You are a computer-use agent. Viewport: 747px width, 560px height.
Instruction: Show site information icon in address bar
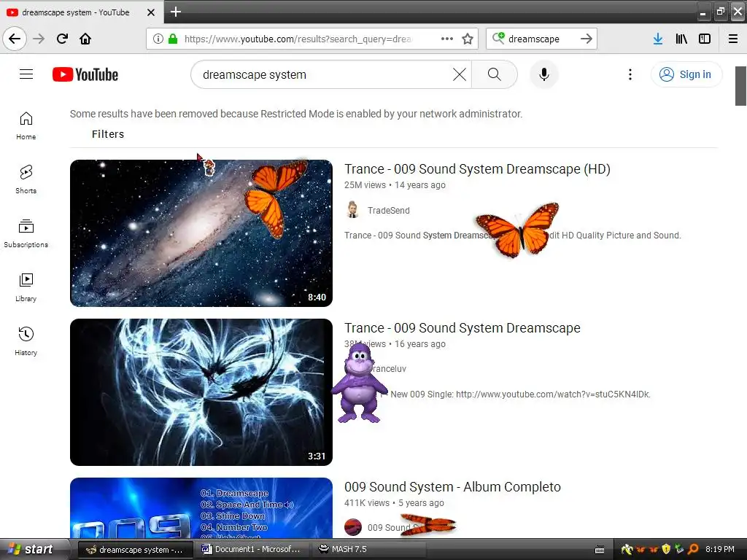158,39
